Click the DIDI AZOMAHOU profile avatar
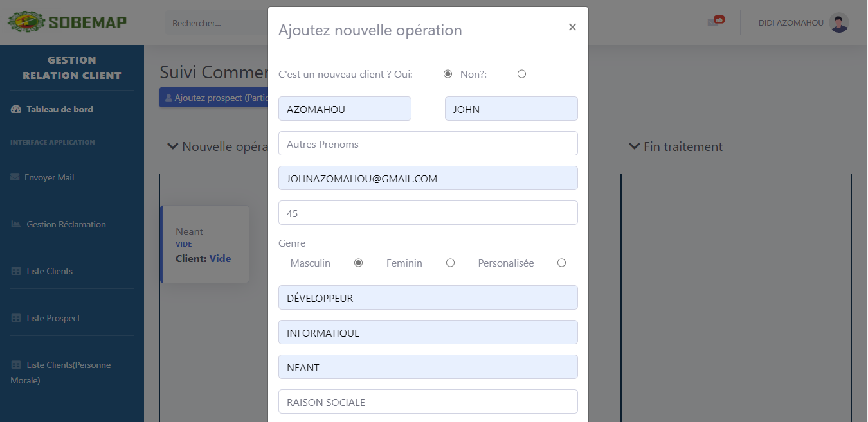The height and width of the screenshot is (422, 868). click(x=838, y=22)
